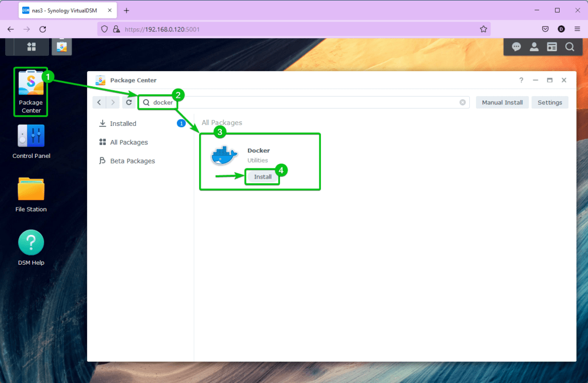The image size is (588, 383).
Task: Refresh the package list
Action: coord(128,102)
